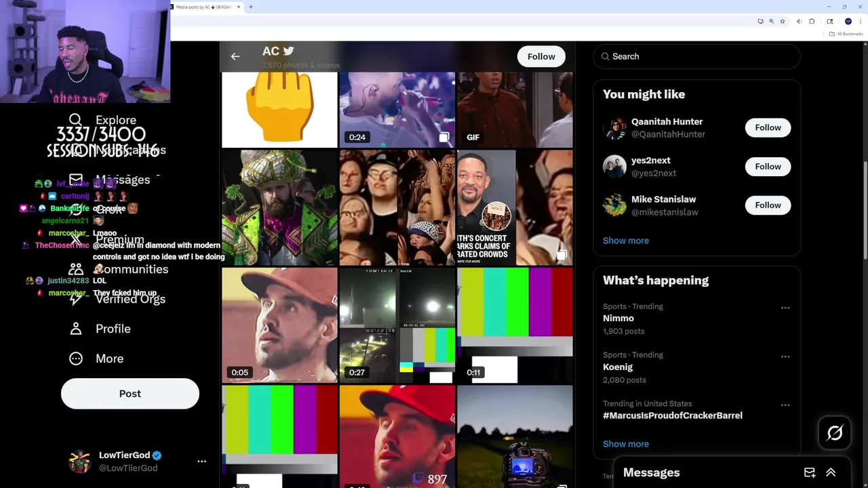868x488 pixels.
Task: Open the browser Extensions puzzle icon
Action: coord(812,21)
